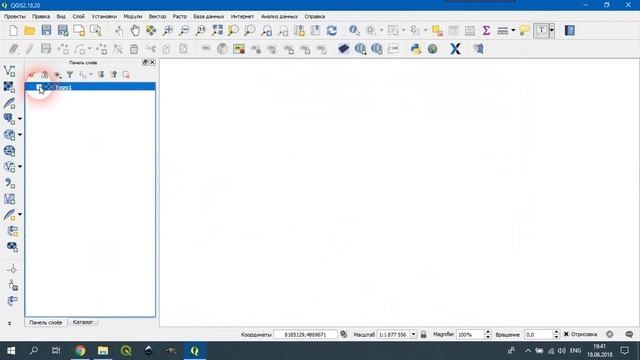Create a new project with the blank page icon
Screen dimensions: 640x360
(13, 31)
